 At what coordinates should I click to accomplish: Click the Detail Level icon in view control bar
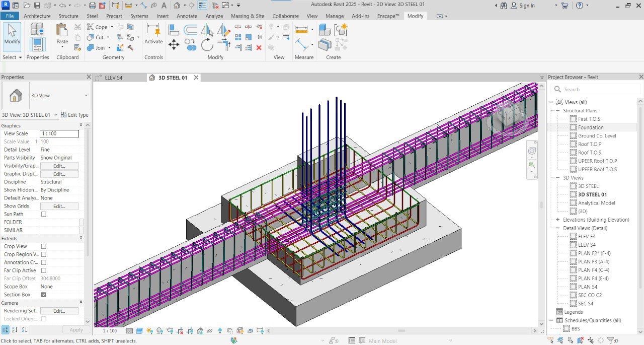coord(129,331)
